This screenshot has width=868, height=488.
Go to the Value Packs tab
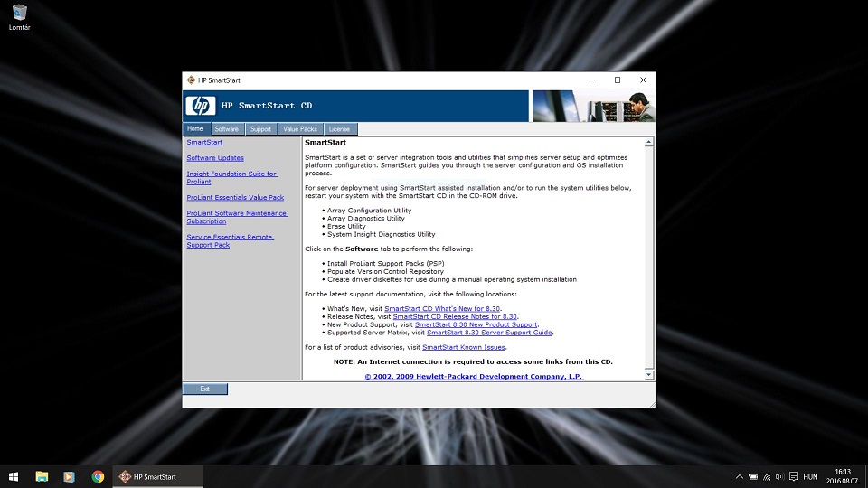point(300,129)
